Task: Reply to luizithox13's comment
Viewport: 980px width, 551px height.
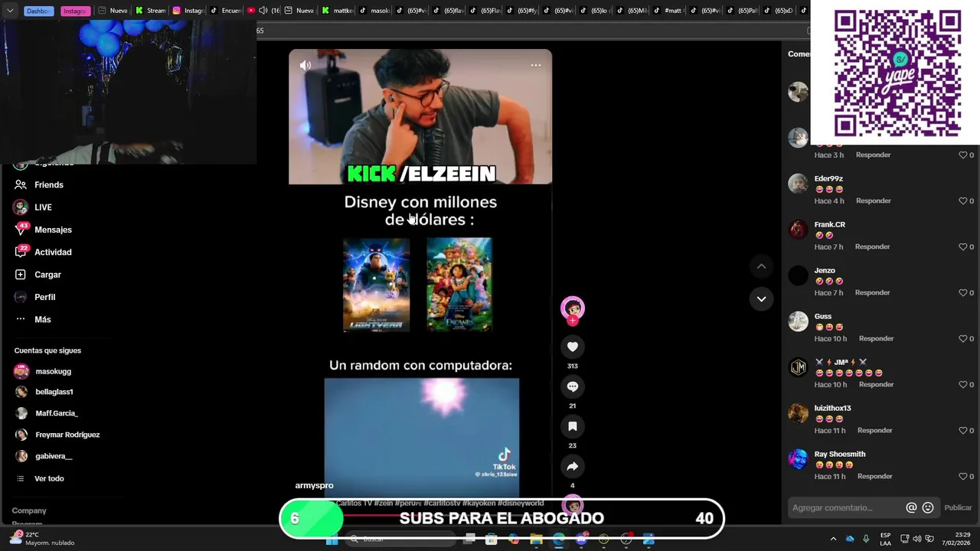Action: tap(874, 430)
